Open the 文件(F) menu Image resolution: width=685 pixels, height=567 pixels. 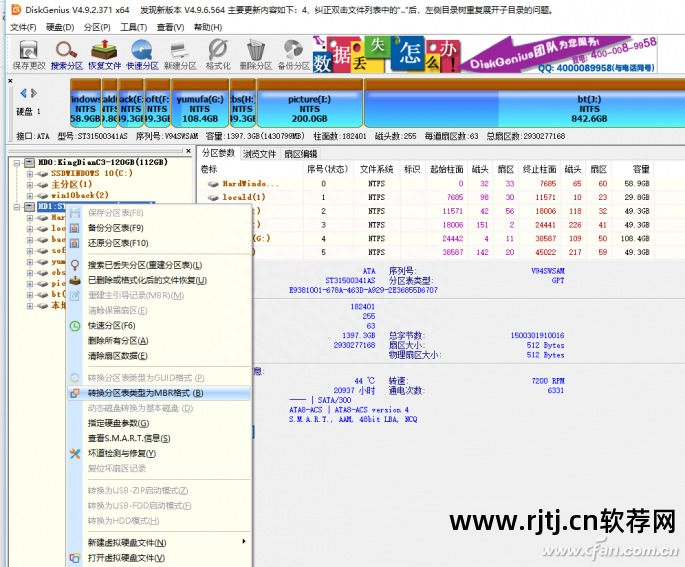click(x=23, y=27)
